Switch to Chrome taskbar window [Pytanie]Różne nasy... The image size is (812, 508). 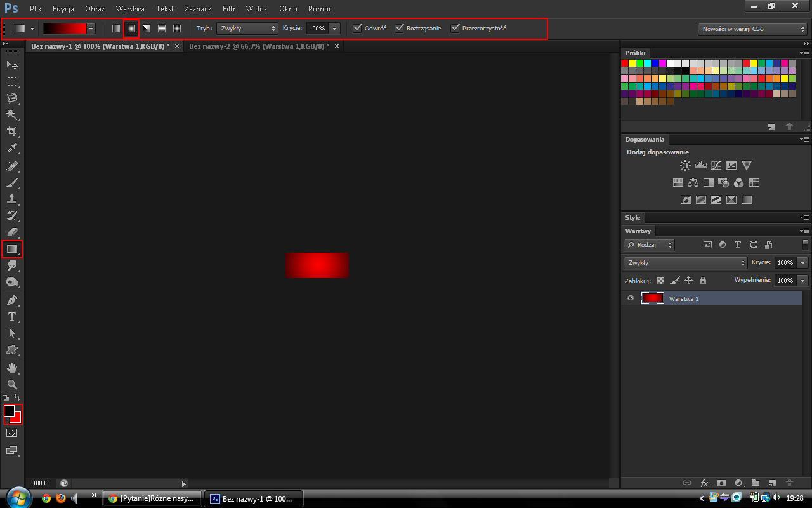click(152, 498)
